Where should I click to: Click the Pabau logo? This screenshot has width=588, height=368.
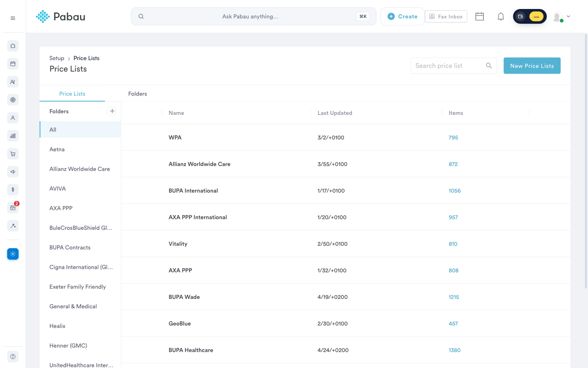click(60, 17)
